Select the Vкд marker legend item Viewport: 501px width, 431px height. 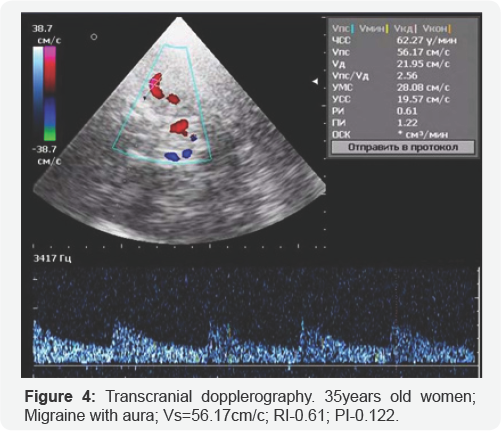tap(405, 29)
